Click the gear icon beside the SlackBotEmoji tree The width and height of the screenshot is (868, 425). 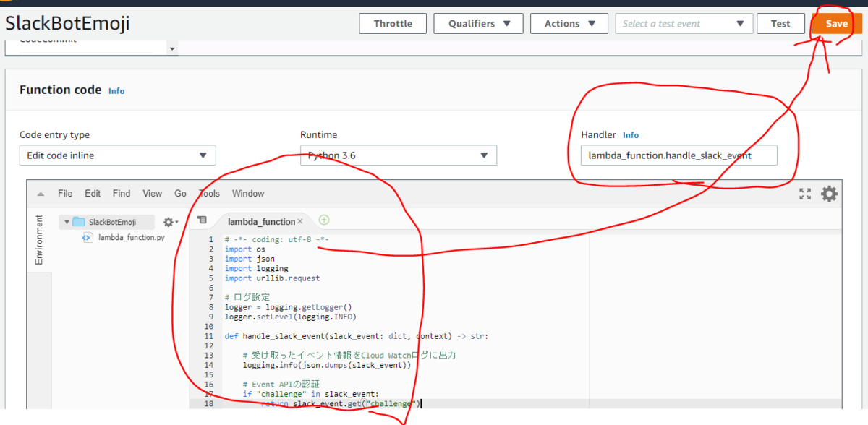tap(166, 223)
